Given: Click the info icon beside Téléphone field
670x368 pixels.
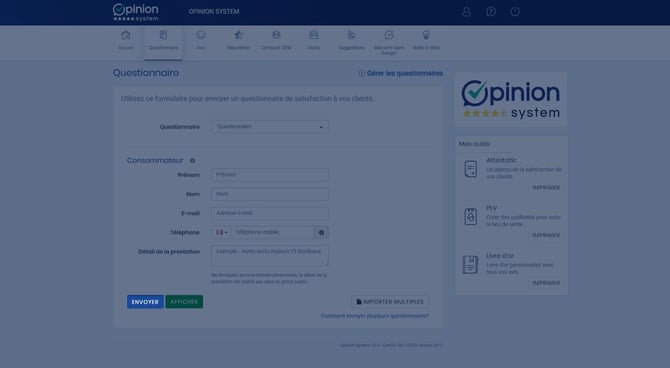Looking at the screenshot, I should (321, 233).
